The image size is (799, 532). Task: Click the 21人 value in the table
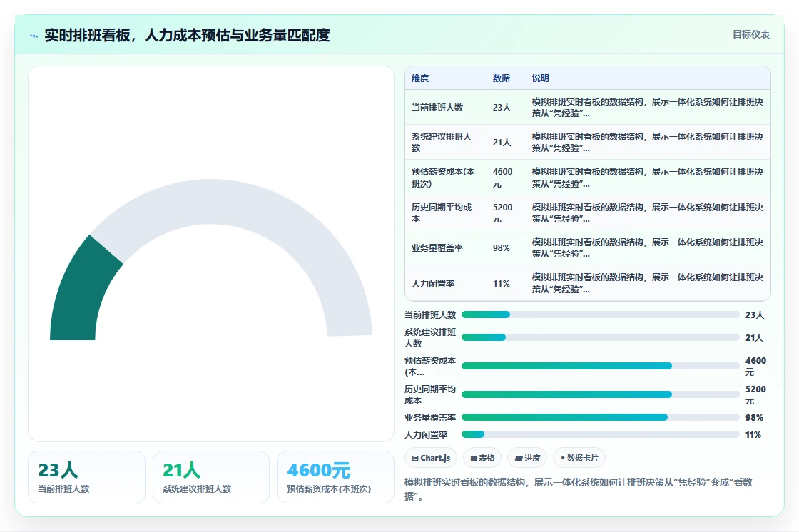click(x=502, y=142)
